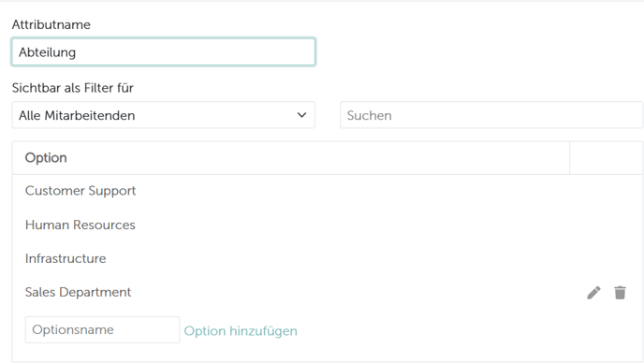The width and height of the screenshot is (644, 363).
Task: Click empty table area right of Option hinzufügen
Action: pos(470,331)
